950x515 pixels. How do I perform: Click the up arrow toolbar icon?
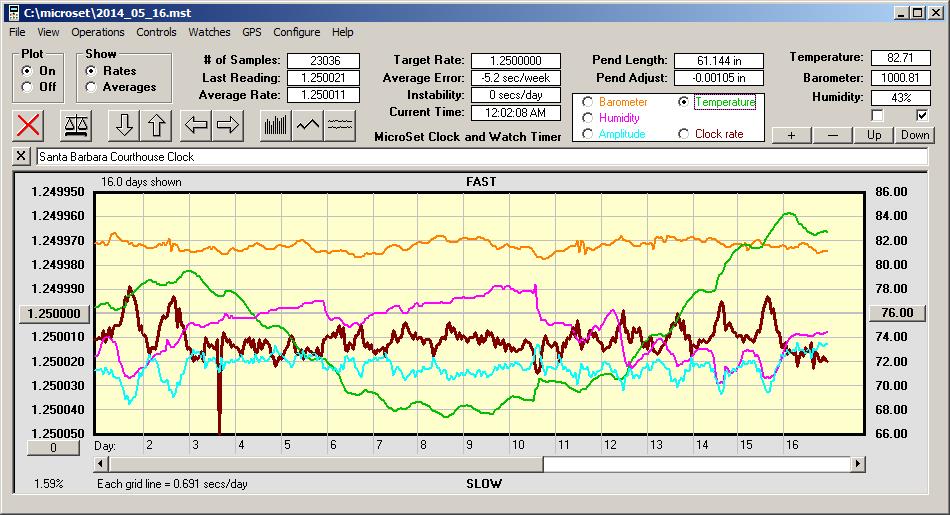point(156,125)
